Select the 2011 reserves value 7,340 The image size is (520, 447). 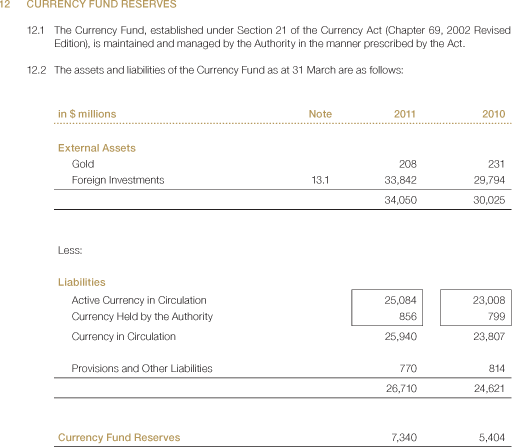pos(404,437)
